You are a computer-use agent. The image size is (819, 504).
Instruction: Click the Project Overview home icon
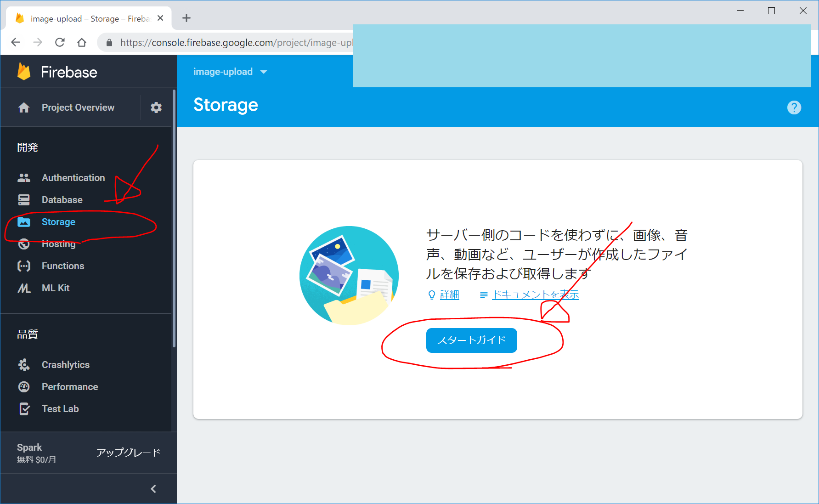click(x=24, y=108)
